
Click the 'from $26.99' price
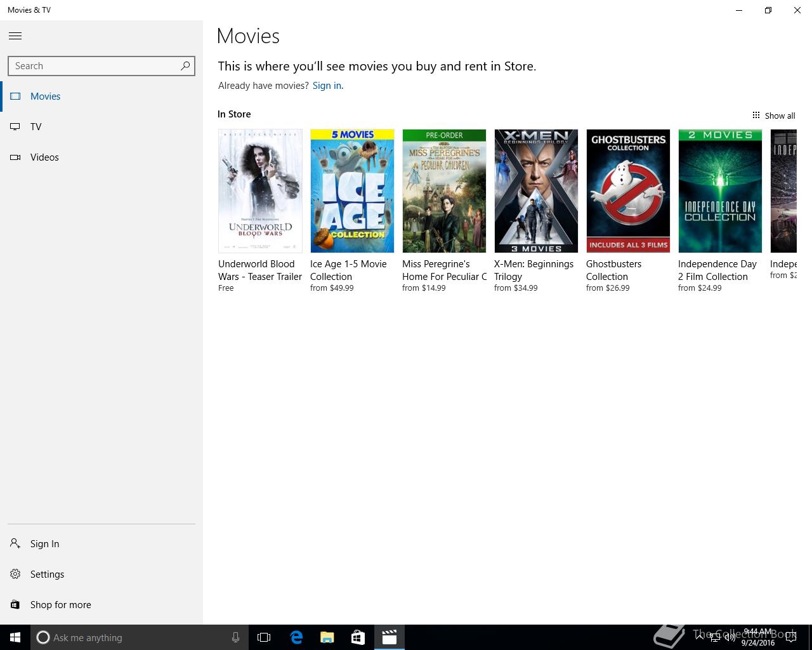click(608, 288)
